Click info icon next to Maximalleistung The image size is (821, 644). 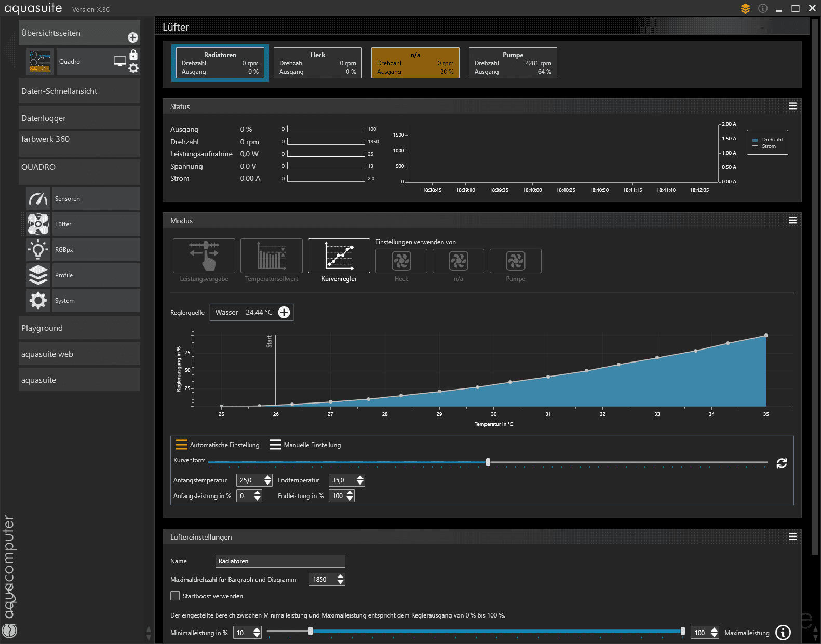783,632
